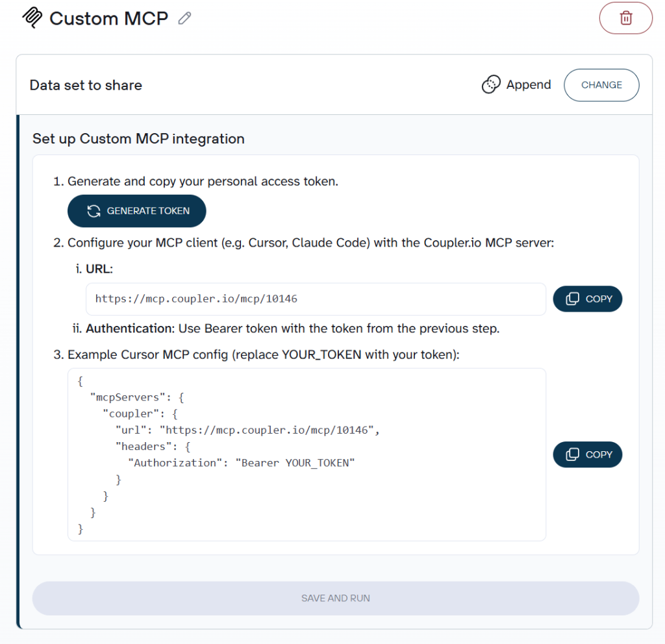Click the copy icon beside the Cursor config
Image resolution: width=665 pixels, height=644 pixels.
point(572,454)
